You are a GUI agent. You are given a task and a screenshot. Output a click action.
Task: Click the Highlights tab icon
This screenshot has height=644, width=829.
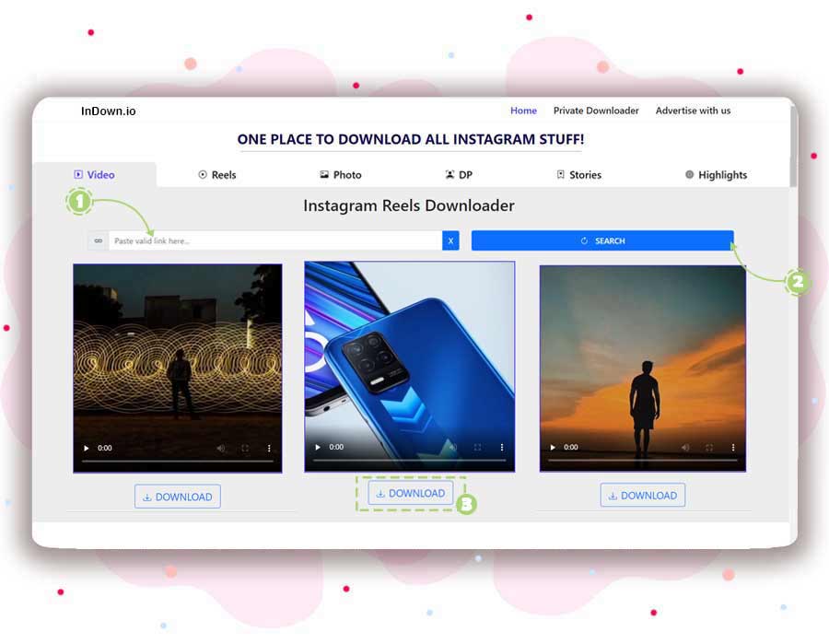pos(689,175)
